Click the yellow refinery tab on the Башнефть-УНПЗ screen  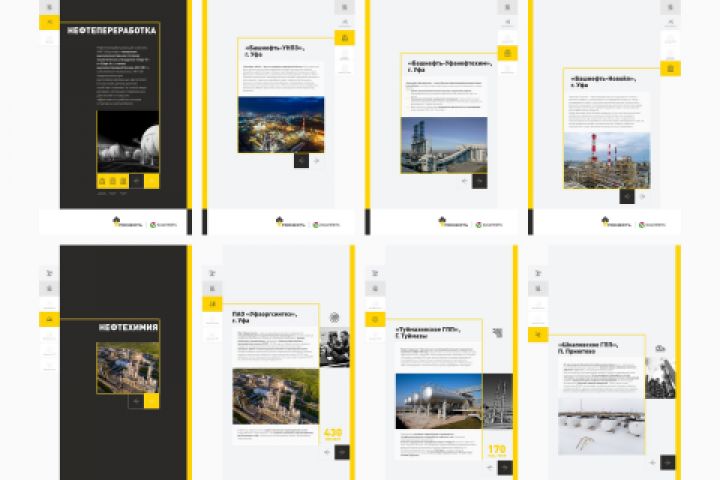[x=344, y=38]
